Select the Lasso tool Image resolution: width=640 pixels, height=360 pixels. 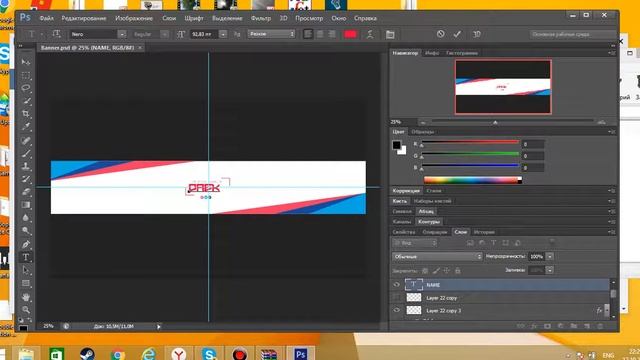pos(26,88)
